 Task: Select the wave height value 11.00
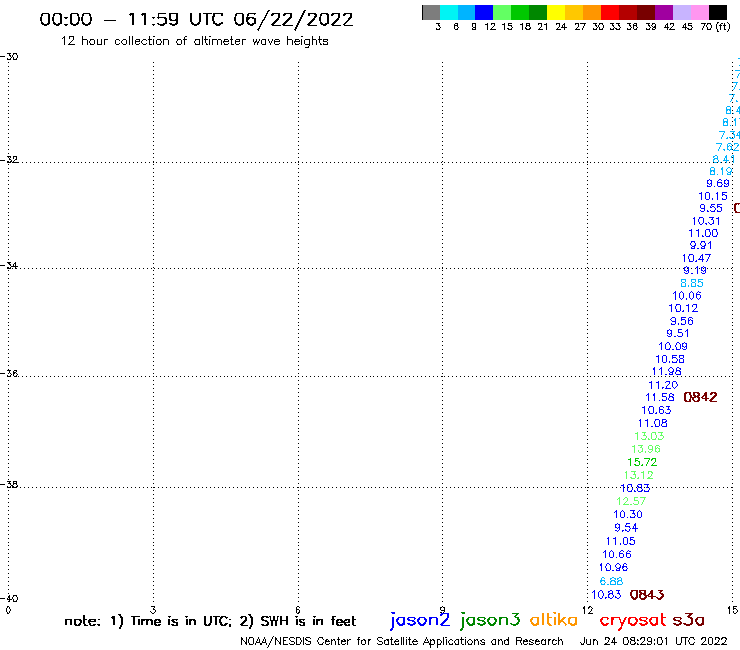click(703, 233)
